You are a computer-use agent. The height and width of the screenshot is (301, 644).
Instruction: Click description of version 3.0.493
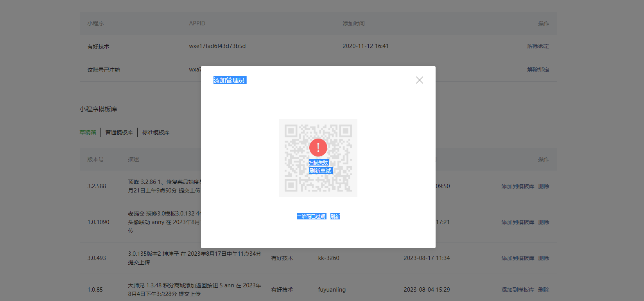click(x=195, y=258)
